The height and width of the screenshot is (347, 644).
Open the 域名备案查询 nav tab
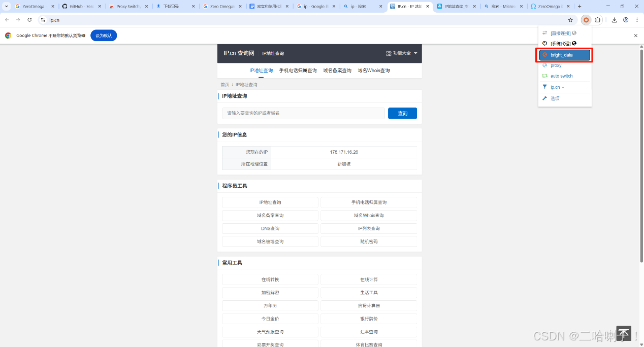pos(337,71)
